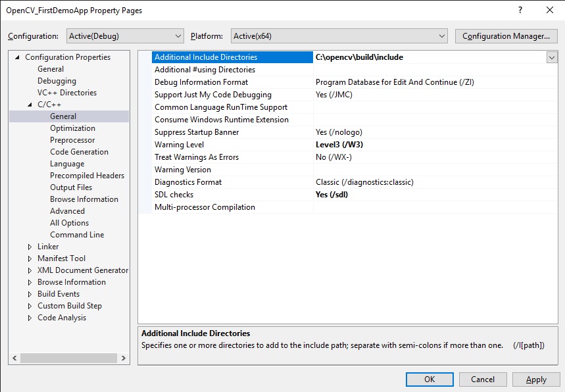Expand the Manifest Tool node arrow

[x=30, y=258]
